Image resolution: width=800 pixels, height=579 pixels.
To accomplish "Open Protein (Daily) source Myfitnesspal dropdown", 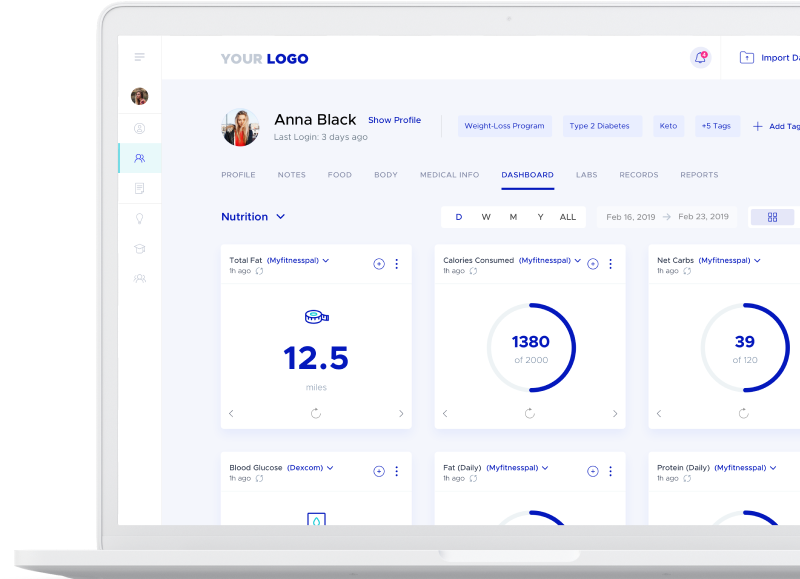I will (x=745, y=468).
